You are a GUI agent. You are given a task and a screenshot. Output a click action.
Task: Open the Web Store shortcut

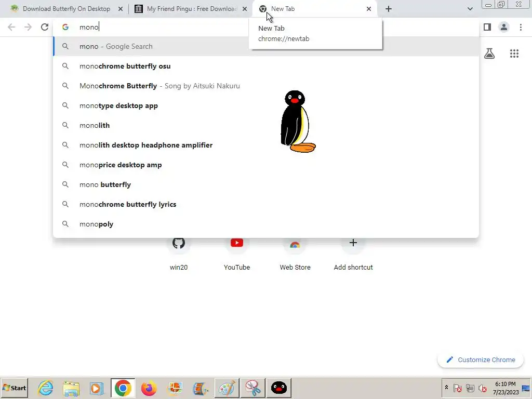tap(295, 254)
